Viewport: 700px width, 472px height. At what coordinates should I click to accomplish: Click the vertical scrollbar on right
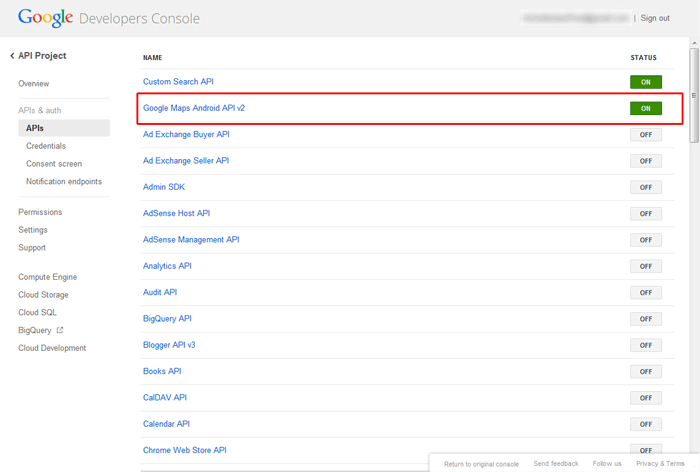(694, 100)
